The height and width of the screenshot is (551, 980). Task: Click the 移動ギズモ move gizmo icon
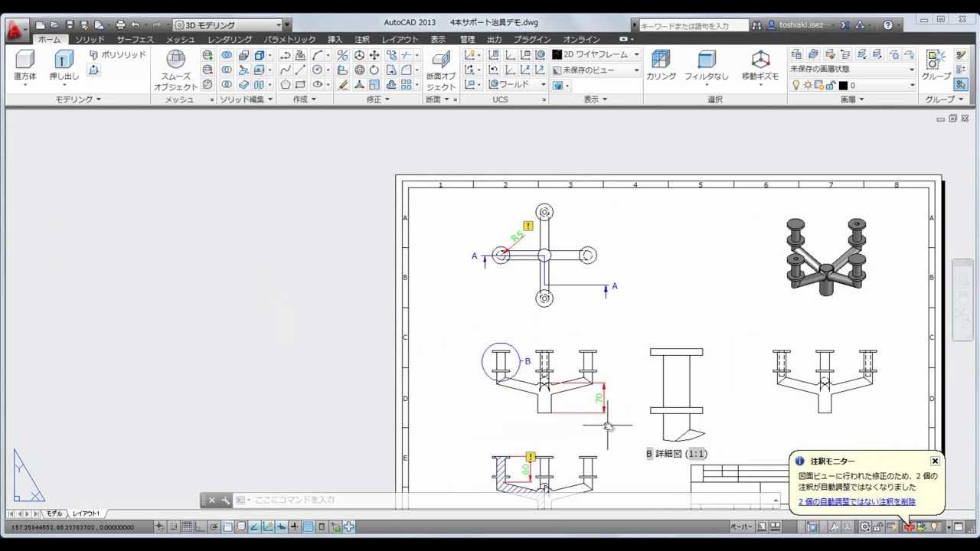pyautogui.click(x=760, y=65)
